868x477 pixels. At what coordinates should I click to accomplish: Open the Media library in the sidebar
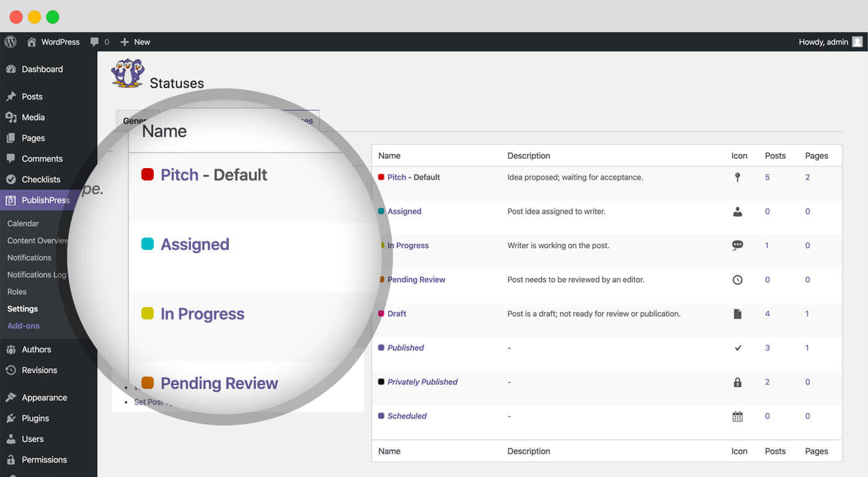33,117
